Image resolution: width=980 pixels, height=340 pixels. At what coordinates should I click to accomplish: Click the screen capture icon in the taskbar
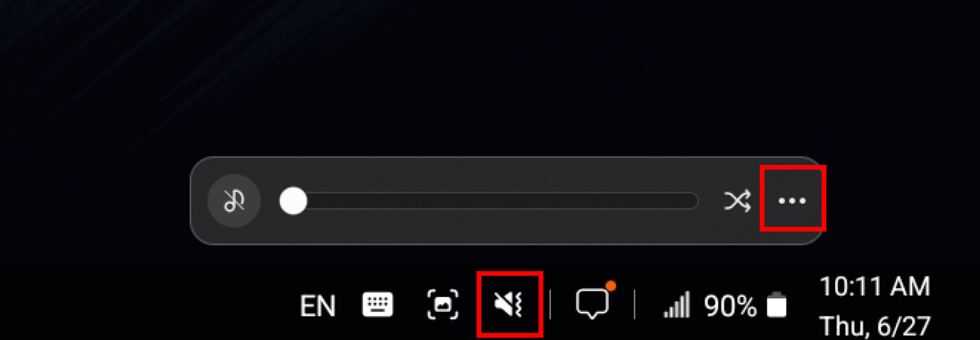(443, 304)
